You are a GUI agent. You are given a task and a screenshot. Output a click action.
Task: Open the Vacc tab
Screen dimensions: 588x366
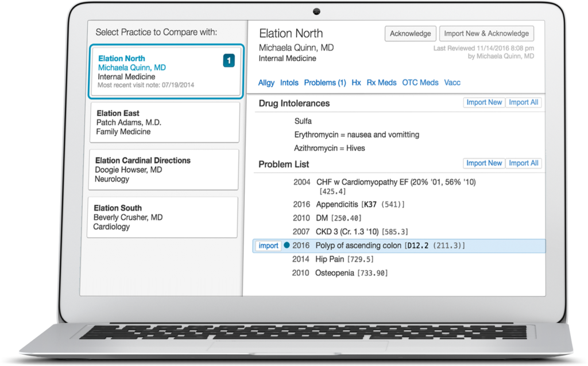[x=452, y=83]
